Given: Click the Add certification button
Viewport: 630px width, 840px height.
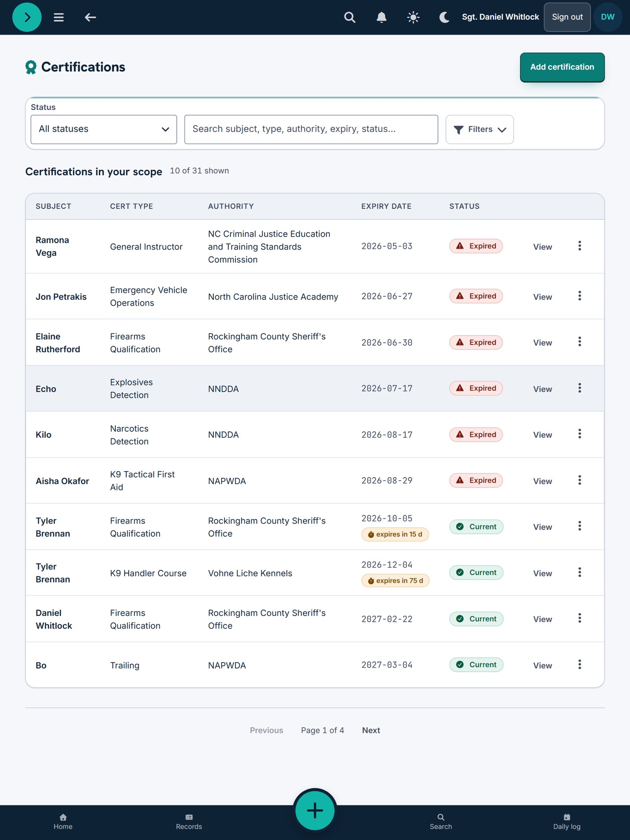Looking at the screenshot, I should pyautogui.click(x=562, y=67).
